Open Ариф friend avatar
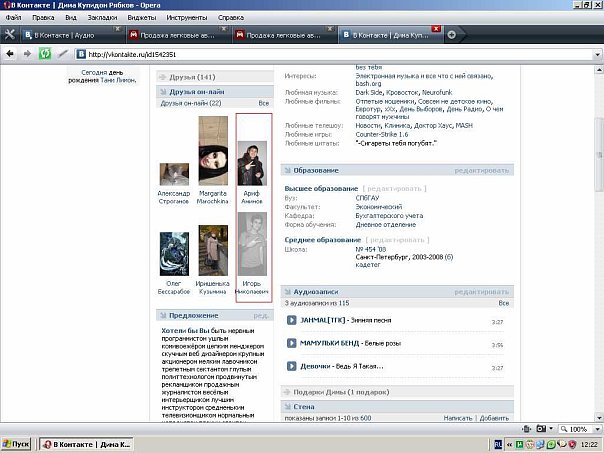 click(252, 163)
